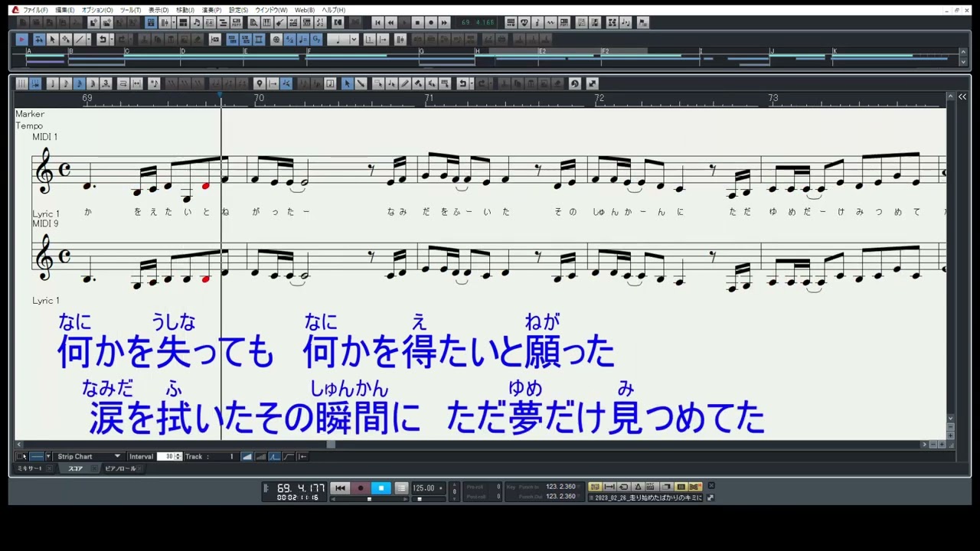980x551 pixels.
Task: Click measure number 71 on the ruler
Action: click(429, 98)
